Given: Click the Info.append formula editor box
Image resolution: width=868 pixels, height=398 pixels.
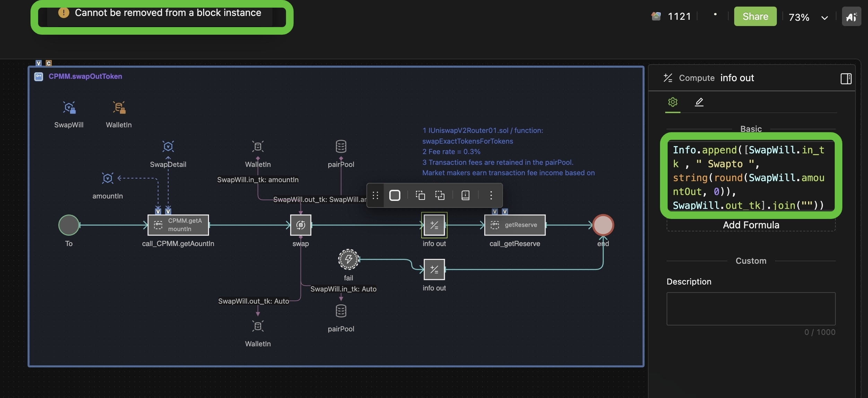Looking at the screenshot, I should [x=751, y=177].
